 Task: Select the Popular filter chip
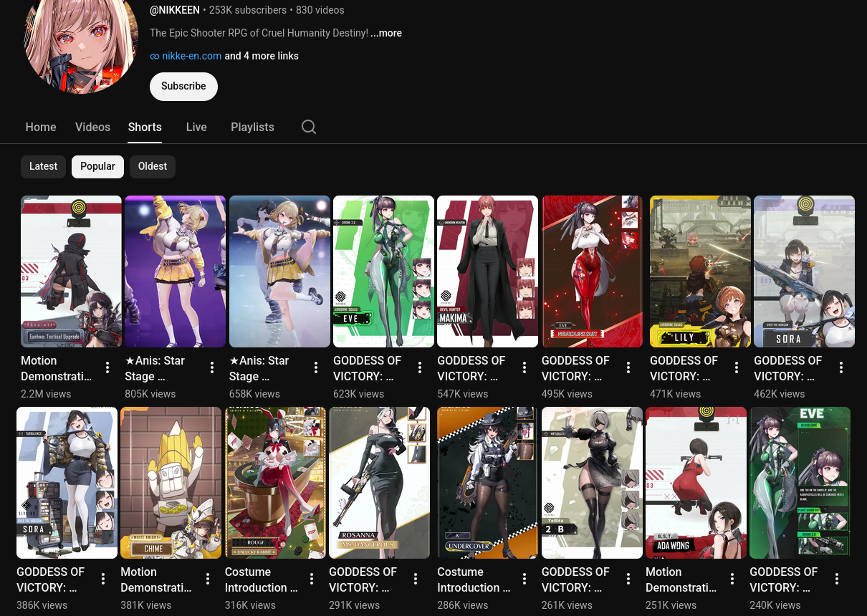pyautogui.click(x=97, y=166)
